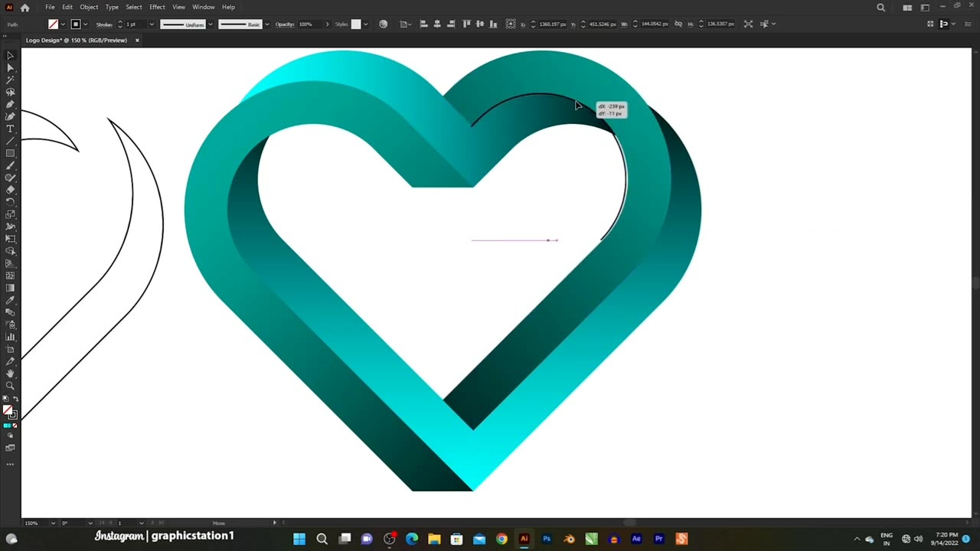Screen dimensions: 980x551
Task: Change the screen mode button
Action: pyautogui.click(x=10, y=448)
